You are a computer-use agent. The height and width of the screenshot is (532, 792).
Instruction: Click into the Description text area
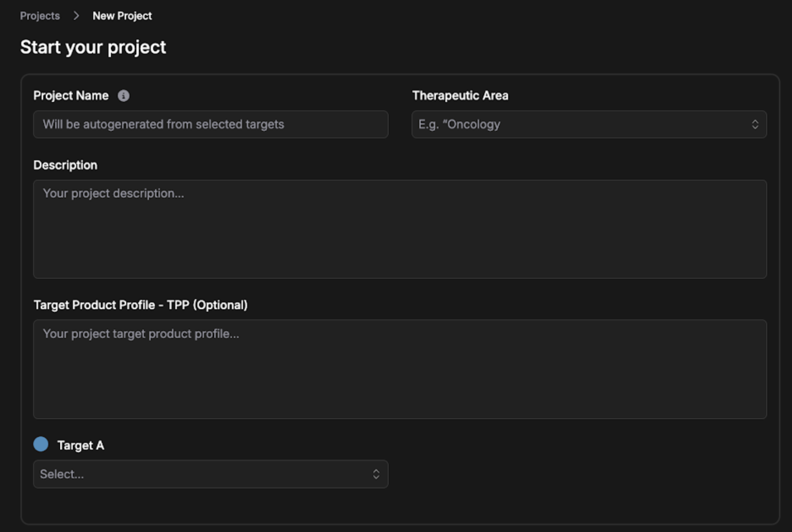tap(399, 235)
